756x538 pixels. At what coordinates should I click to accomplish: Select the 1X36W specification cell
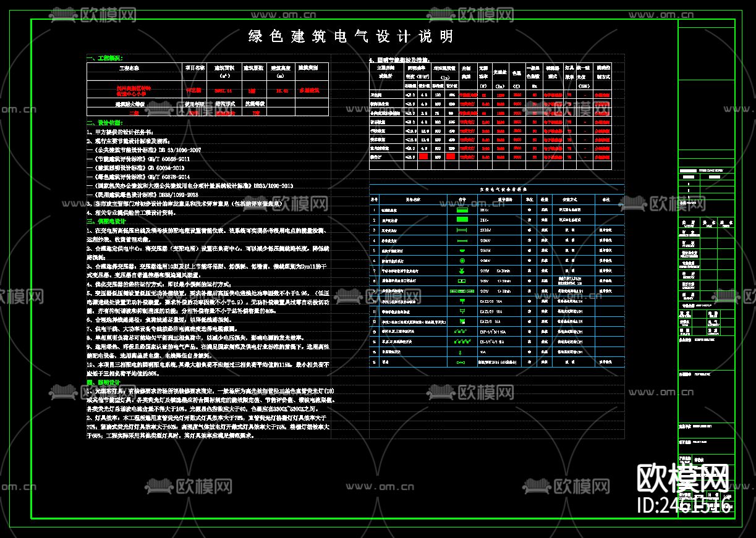point(485,240)
